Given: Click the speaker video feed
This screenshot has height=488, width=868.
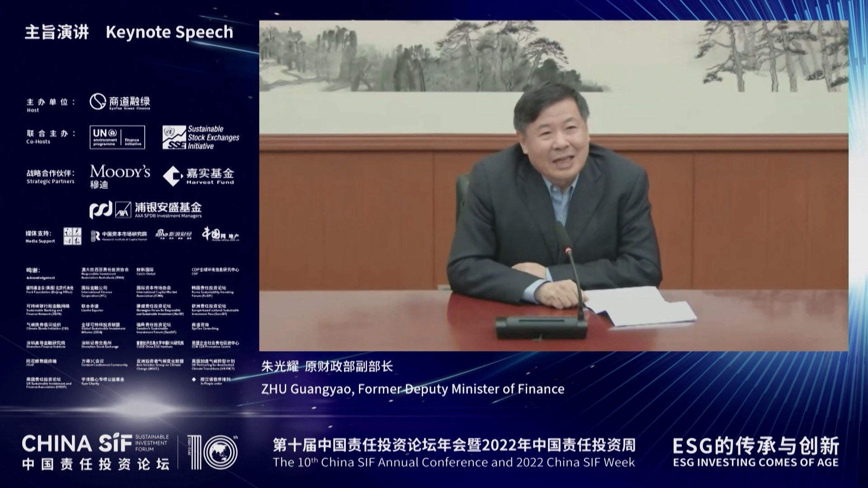Looking at the screenshot, I should point(553,185).
